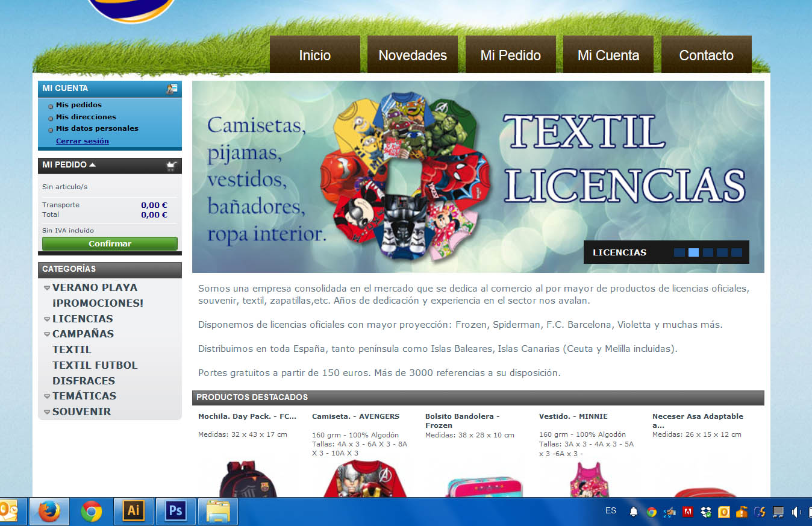Click the FC Barcelona backpack product image
This screenshot has height=526, width=812.
[247, 479]
